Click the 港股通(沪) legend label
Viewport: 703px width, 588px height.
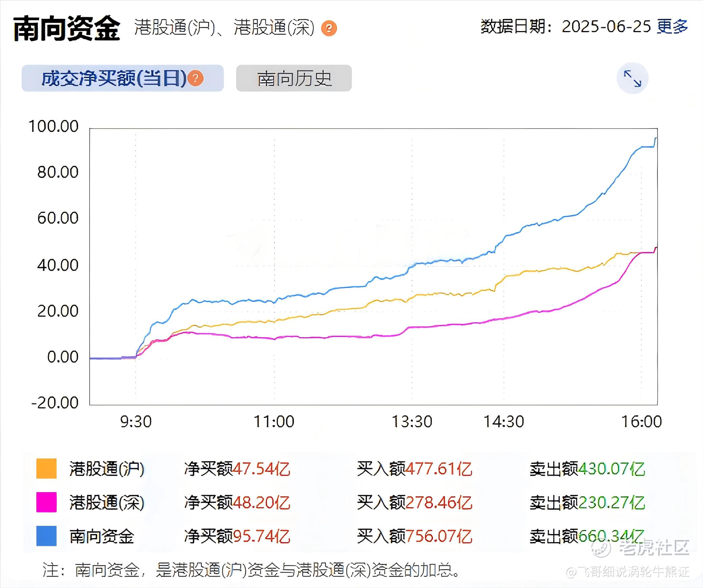click(107, 469)
